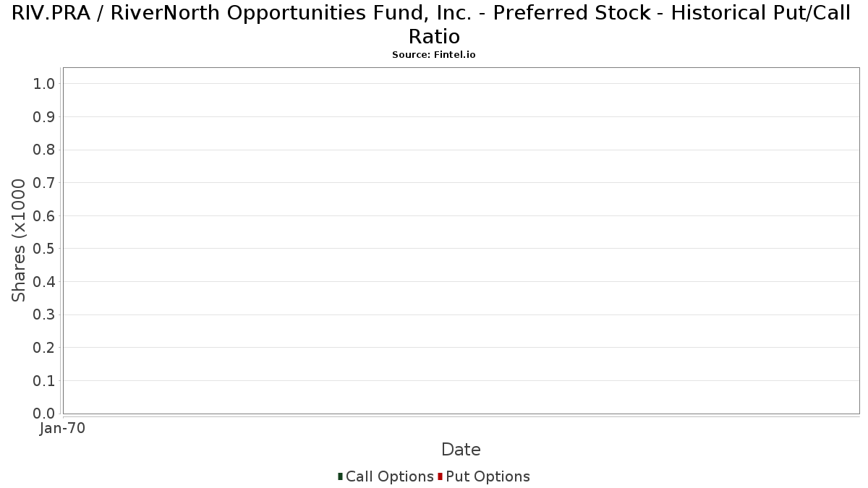Click the Source: Fintel.io text
Screen dimensions: 868x488
[434, 55]
